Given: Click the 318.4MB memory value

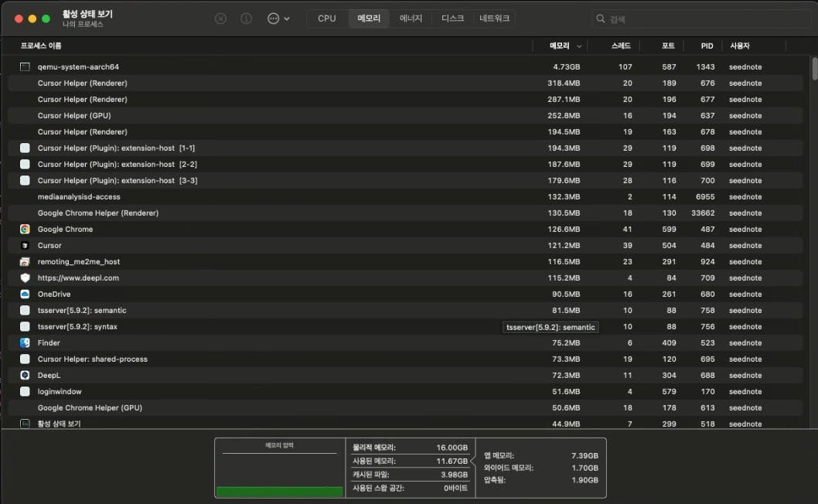Looking at the screenshot, I should [564, 83].
